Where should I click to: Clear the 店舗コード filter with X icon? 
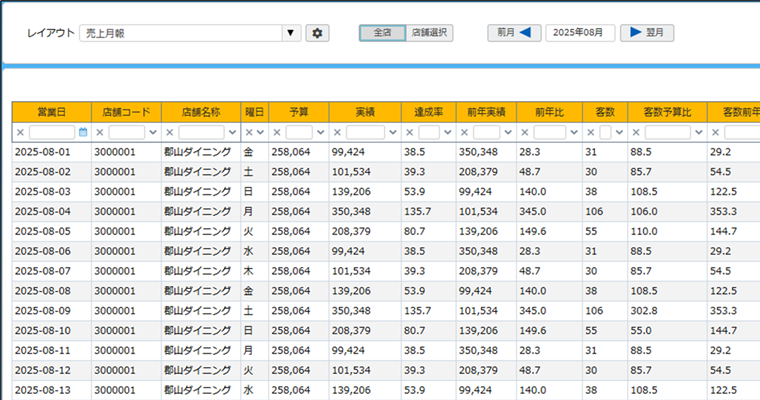click(x=100, y=132)
